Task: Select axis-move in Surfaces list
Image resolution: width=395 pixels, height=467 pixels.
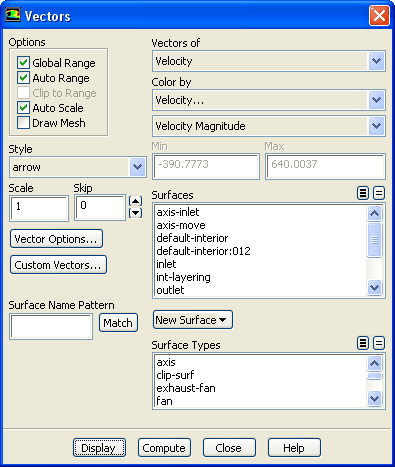Action: [261, 225]
